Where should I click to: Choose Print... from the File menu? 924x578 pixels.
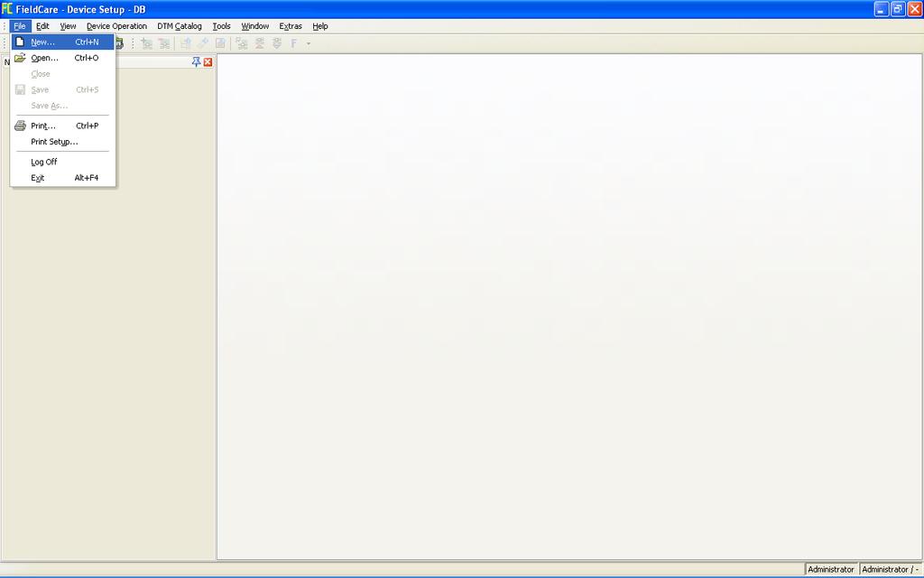tap(62, 126)
